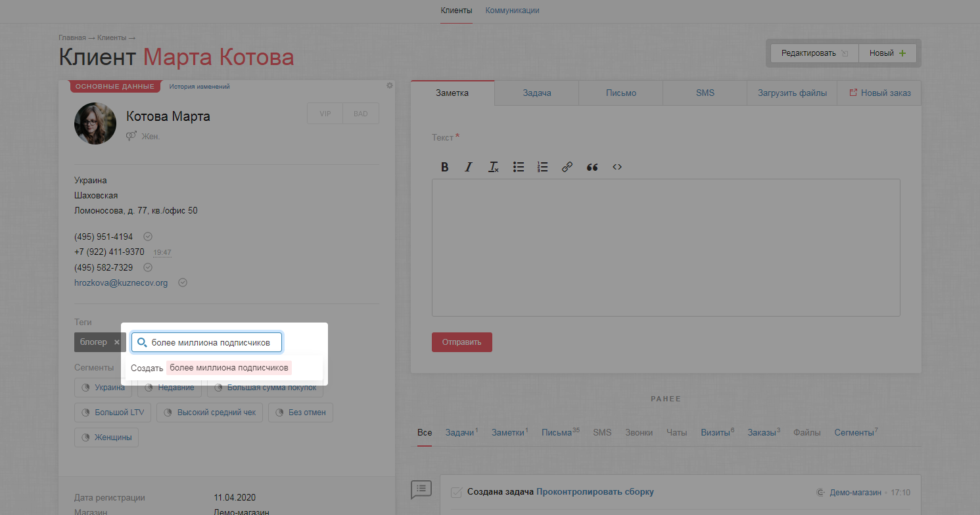This screenshot has width=980, height=515.
Task: Switch to the 'SMS' tab
Action: click(705, 93)
